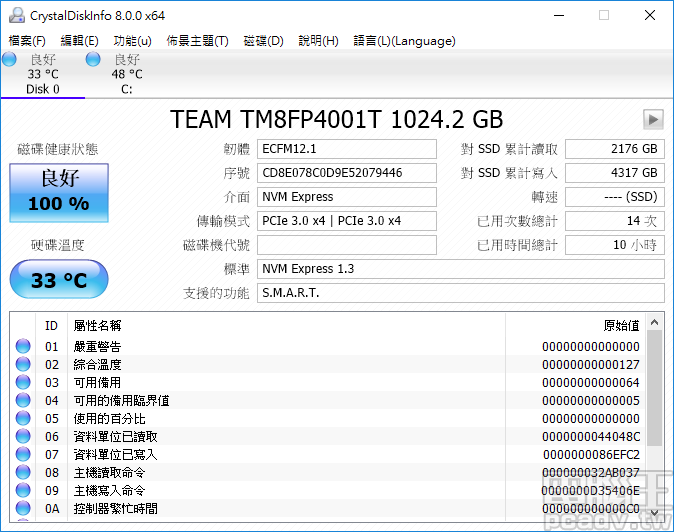Click status icon for attribute 06 資料單位已讀取
Screen dimensions: 674x532
(x=23, y=437)
